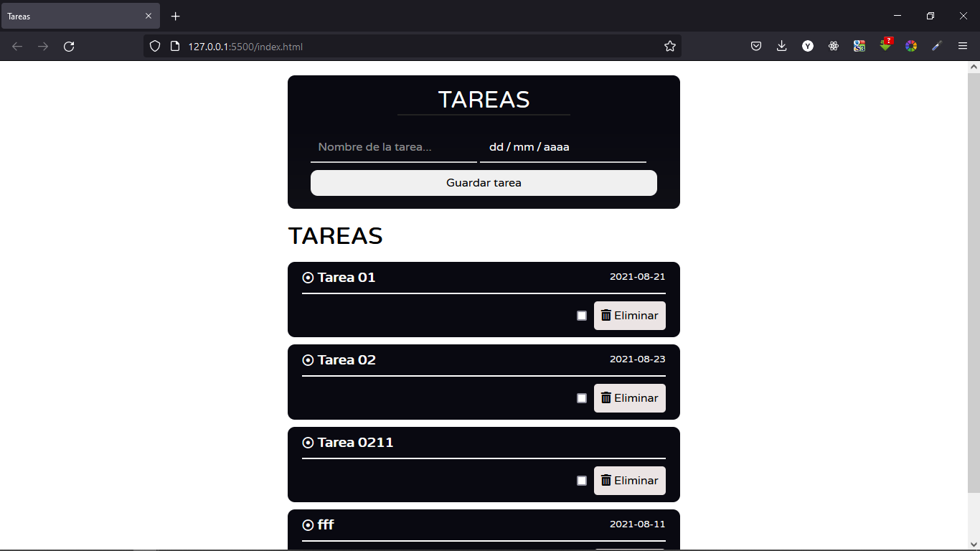Click the circle icon beside Tarea 02
The image size is (980, 551).
point(308,360)
